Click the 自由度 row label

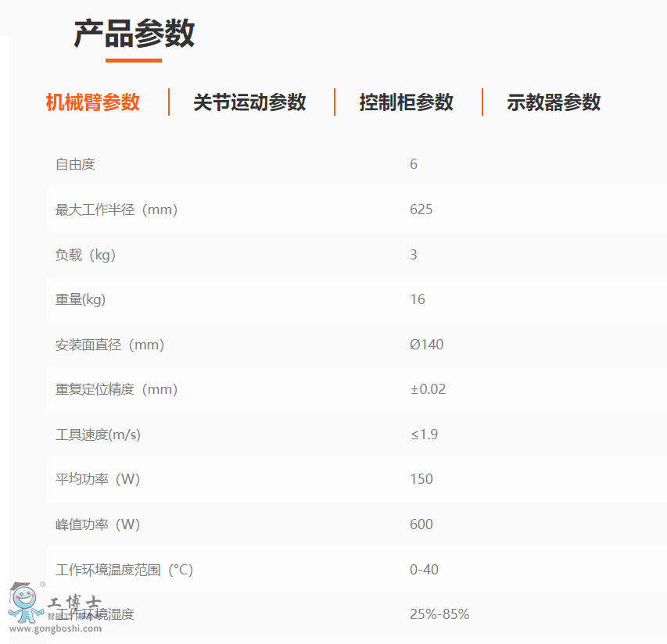pyautogui.click(x=75, y=164)
